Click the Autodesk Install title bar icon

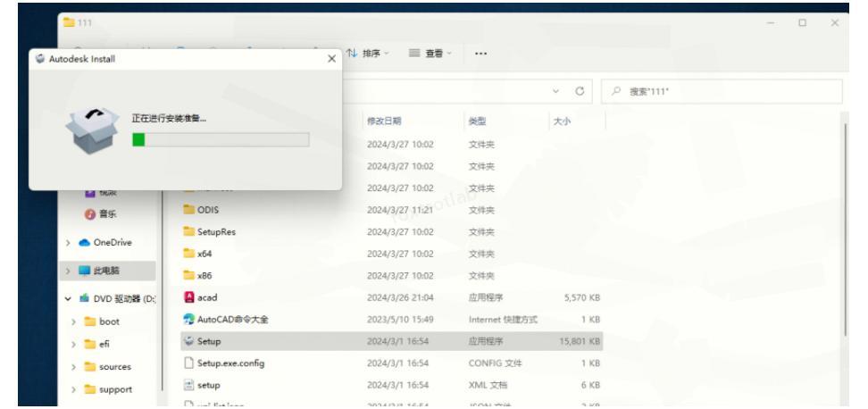(x=40, y=59)
